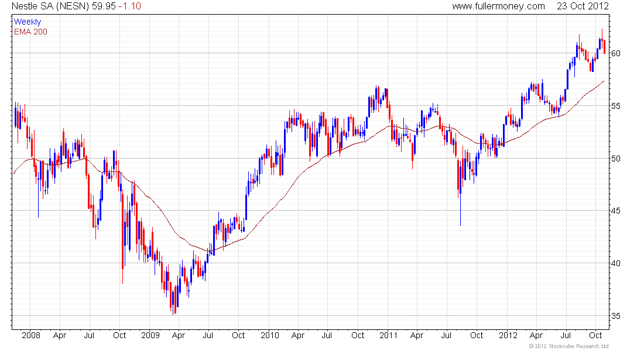Click the 2011 year label on time axis

[x=389, y=335]
